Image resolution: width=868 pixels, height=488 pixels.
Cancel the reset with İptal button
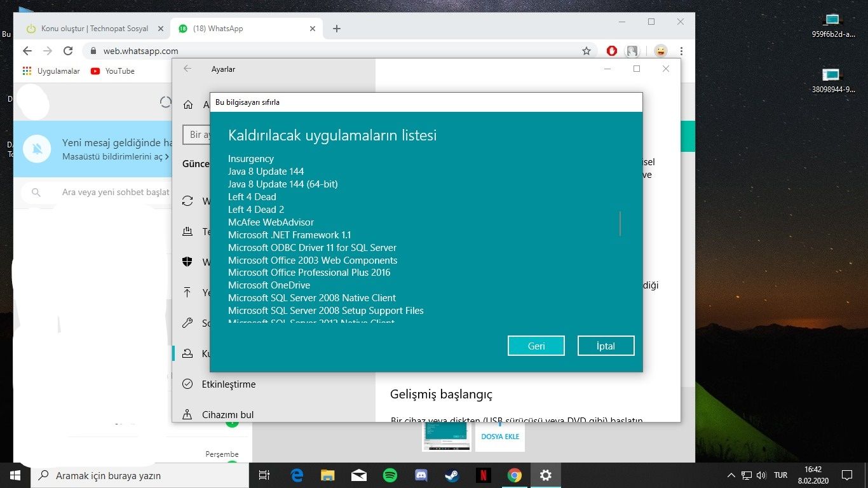click(x=606, y=346)
